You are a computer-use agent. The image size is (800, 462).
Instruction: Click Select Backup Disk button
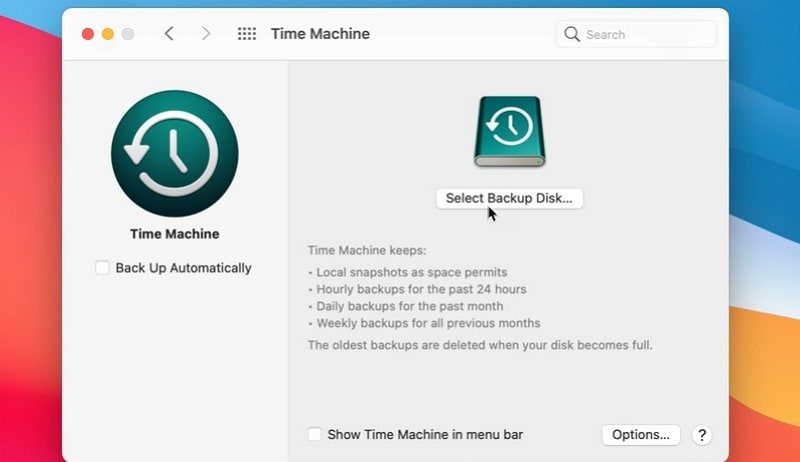tap(509, 198)
